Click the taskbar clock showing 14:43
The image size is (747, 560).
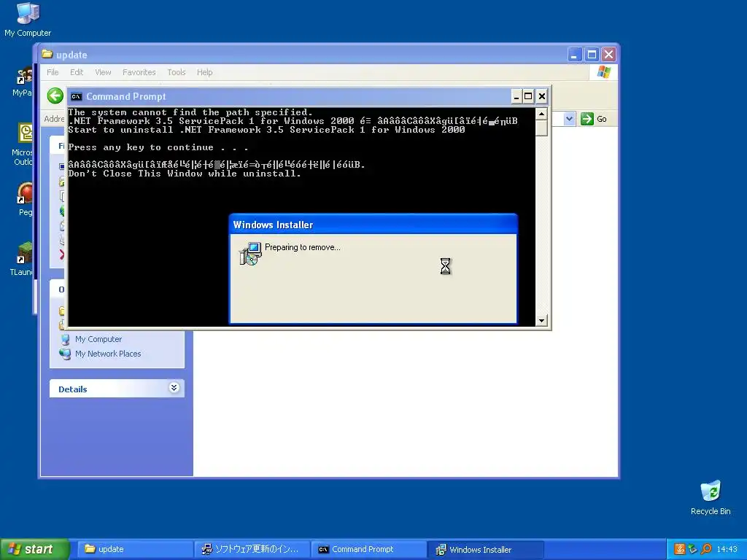[x=727, y=549]
